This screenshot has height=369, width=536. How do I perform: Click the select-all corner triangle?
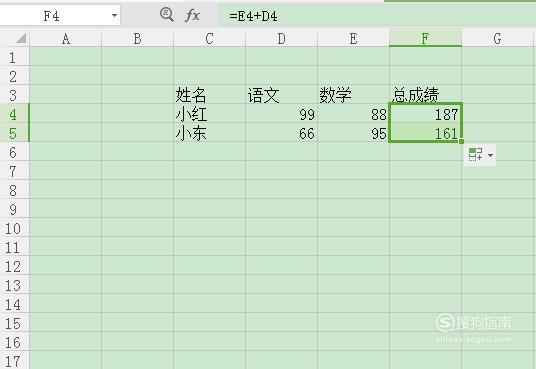(x=21, y=38)
